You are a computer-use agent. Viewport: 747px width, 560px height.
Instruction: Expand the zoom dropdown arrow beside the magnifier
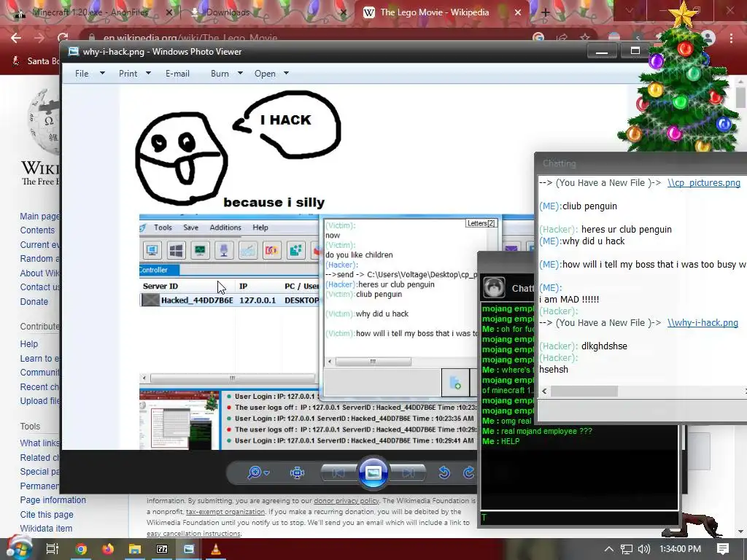pyautogui.click(x=267, y=472)
